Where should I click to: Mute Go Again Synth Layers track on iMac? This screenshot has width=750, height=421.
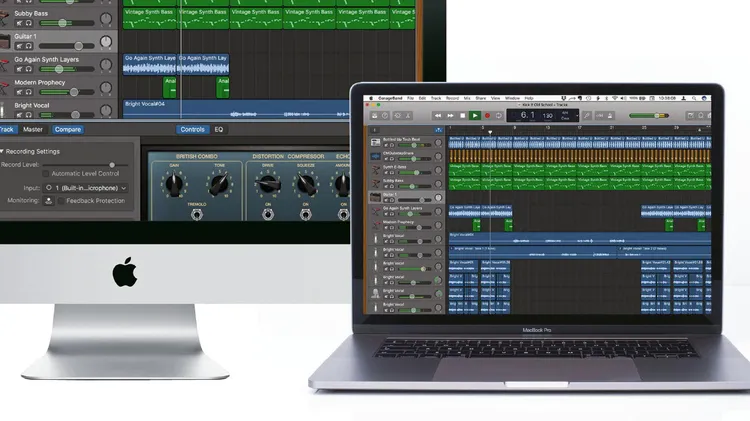19,69
